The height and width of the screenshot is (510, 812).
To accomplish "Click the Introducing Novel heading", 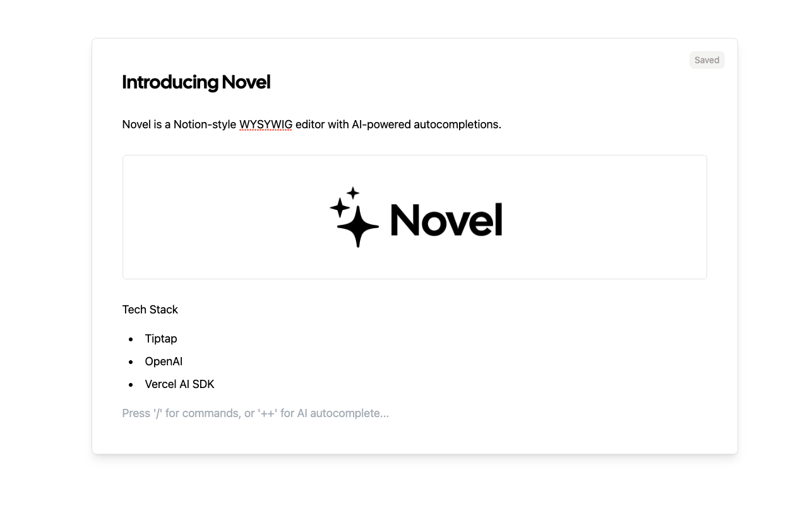I will (x=196, y=82).
